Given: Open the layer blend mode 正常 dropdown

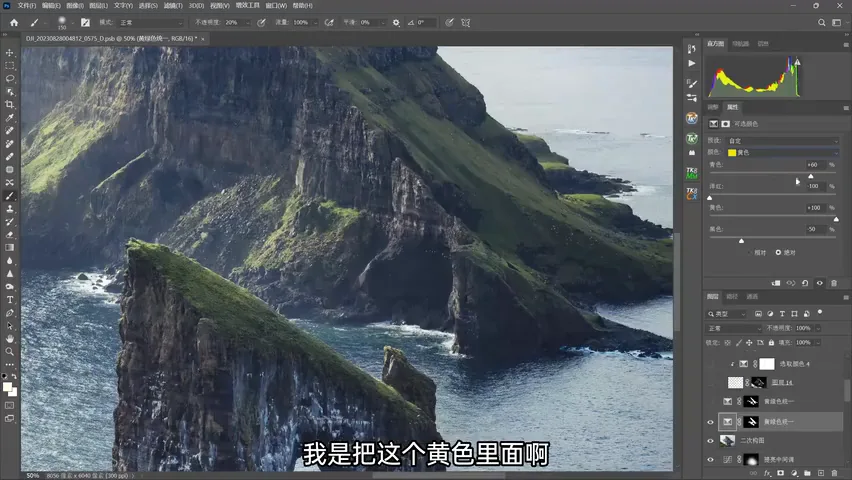Looking at the screenshot, I should coord(735,328).
